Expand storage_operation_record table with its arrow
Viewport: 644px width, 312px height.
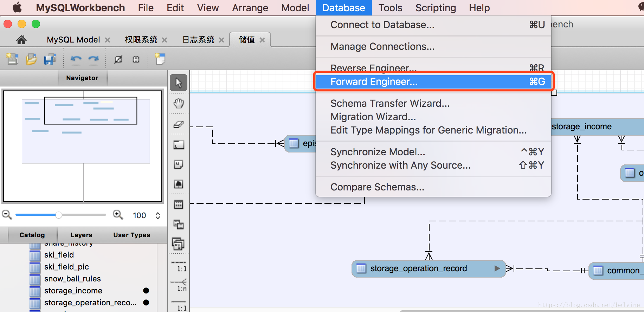tap(497, 268)
